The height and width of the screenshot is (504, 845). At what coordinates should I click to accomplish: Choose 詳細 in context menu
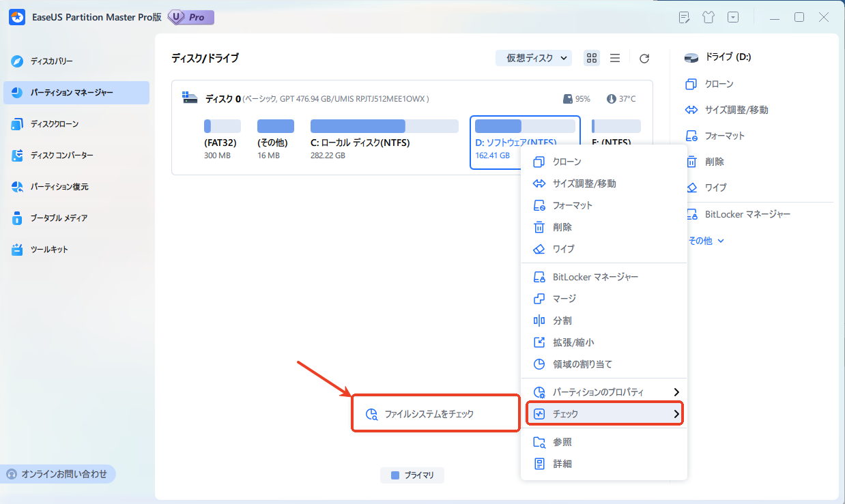click(x=604, y=464)
